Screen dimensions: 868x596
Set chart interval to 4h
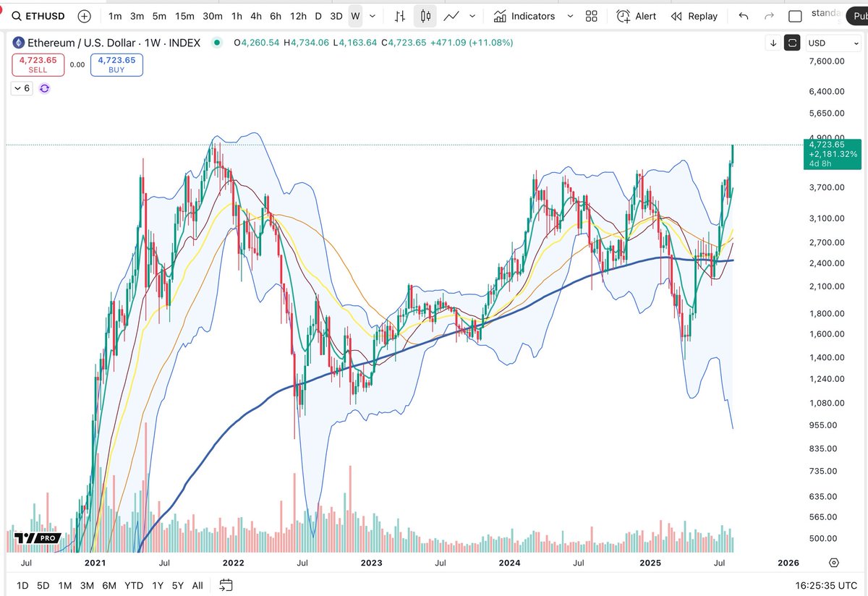click(256, 16)
